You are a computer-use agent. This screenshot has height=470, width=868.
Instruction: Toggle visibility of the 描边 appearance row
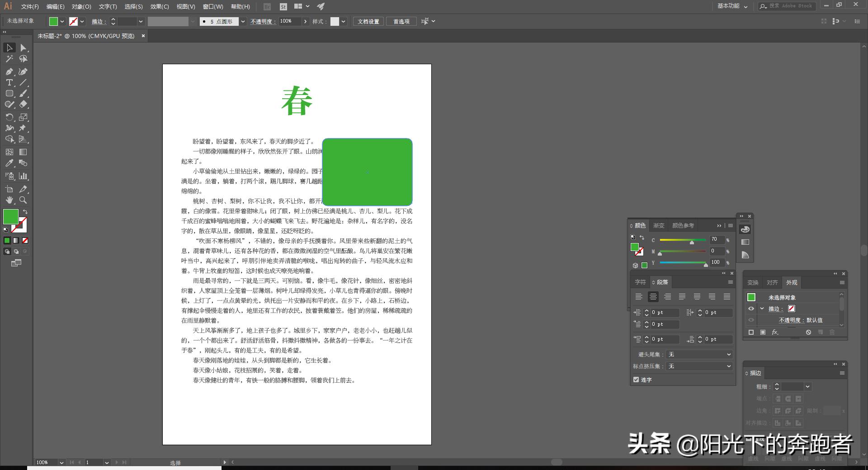[x=751, y=309]
